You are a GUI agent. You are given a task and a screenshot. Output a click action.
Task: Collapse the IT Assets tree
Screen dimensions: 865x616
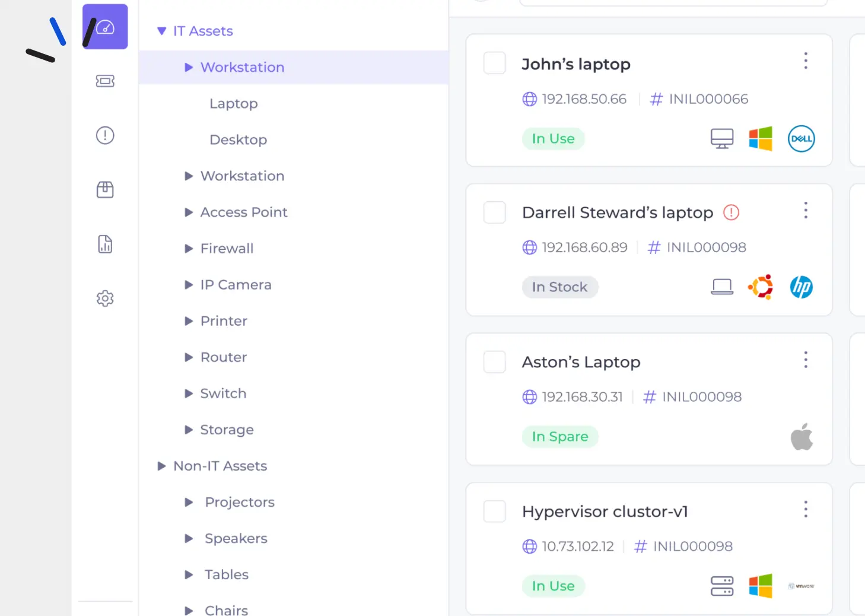coord(161,31)
